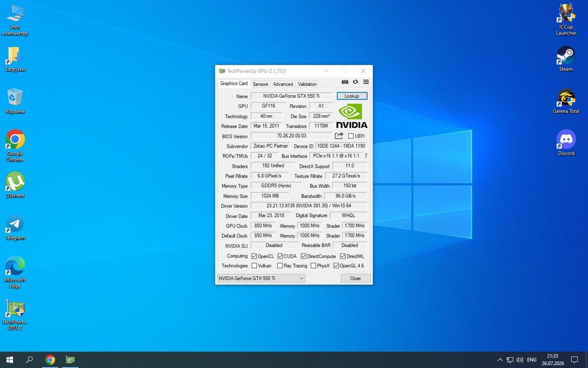Click Shaders 192 Unified value

pos(273,165)
